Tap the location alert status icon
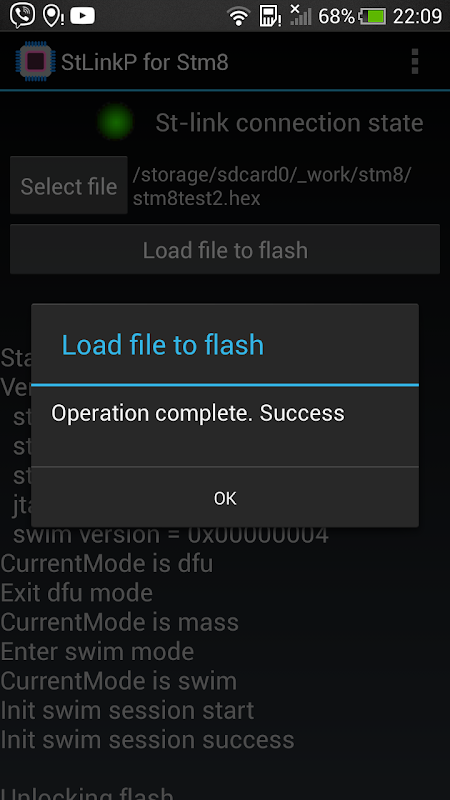This screenshot has height=800, width=450. tap(53, 16)
